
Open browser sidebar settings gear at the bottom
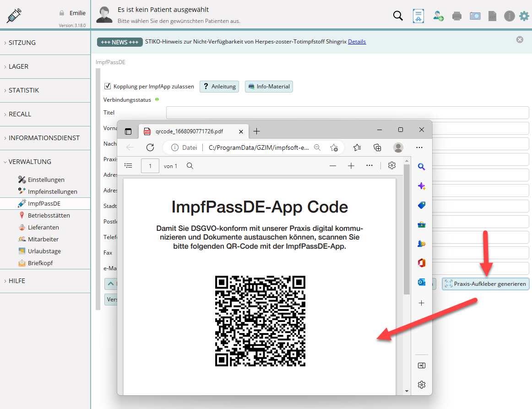pos(421,385)
